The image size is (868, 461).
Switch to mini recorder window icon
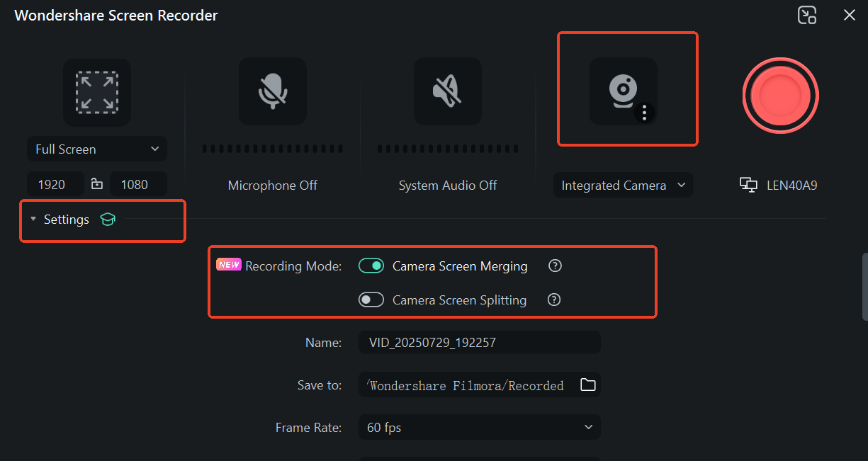[807, 15]
